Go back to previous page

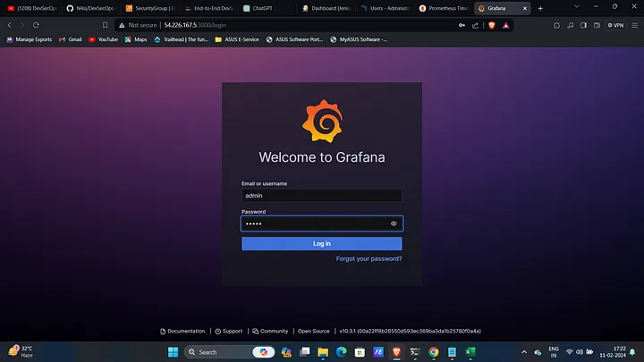point(10,25)
